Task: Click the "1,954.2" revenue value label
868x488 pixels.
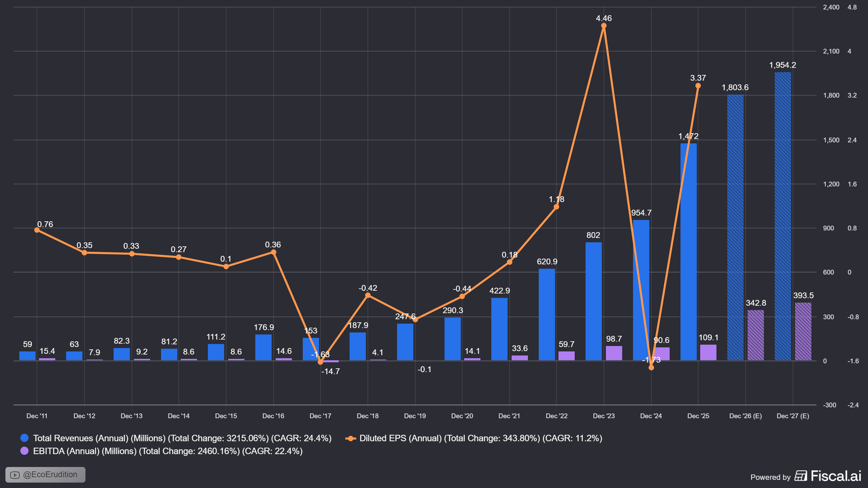Action: 783,65
